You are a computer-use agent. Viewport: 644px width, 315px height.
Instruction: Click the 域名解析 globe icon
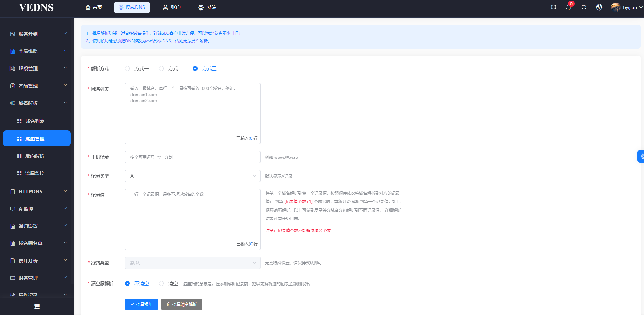13,103
